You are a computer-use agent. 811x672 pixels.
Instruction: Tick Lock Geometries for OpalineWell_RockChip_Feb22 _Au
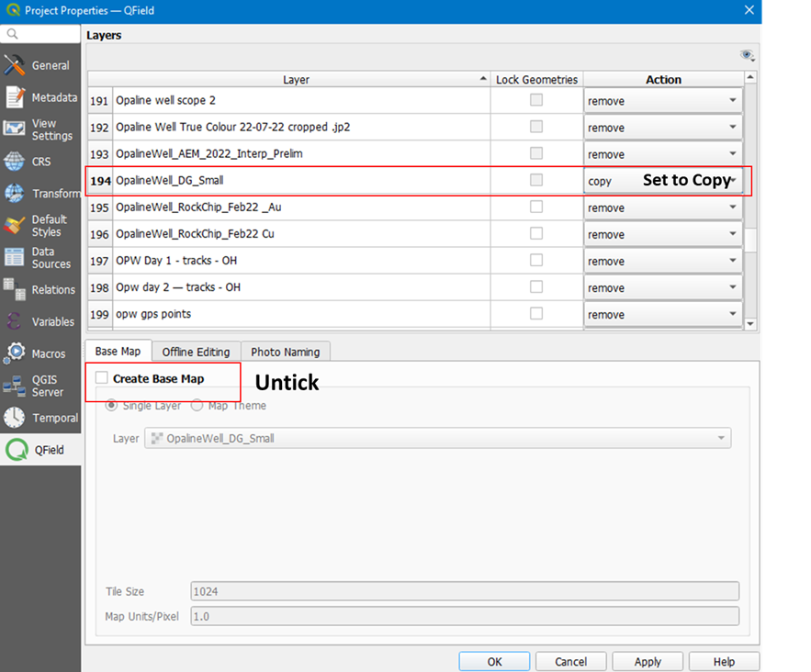coord(536,207)
